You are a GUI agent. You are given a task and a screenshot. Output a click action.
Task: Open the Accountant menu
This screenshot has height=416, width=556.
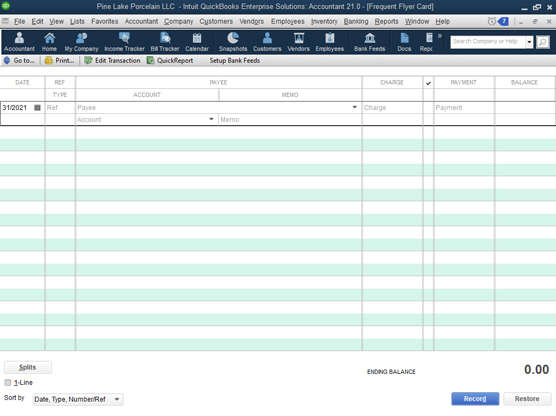tap(141, 22)
